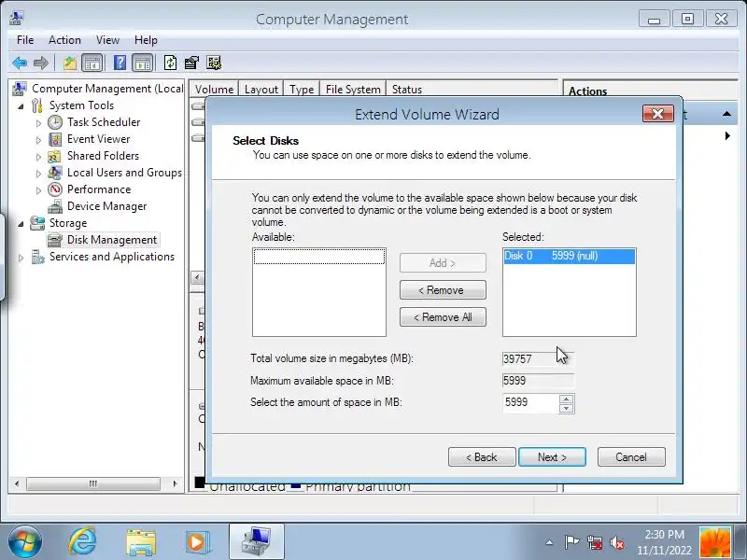747x560 pixels.
Task: Expand the Event Viewer node
Action: pyautogui.click(x=38, y=140)
